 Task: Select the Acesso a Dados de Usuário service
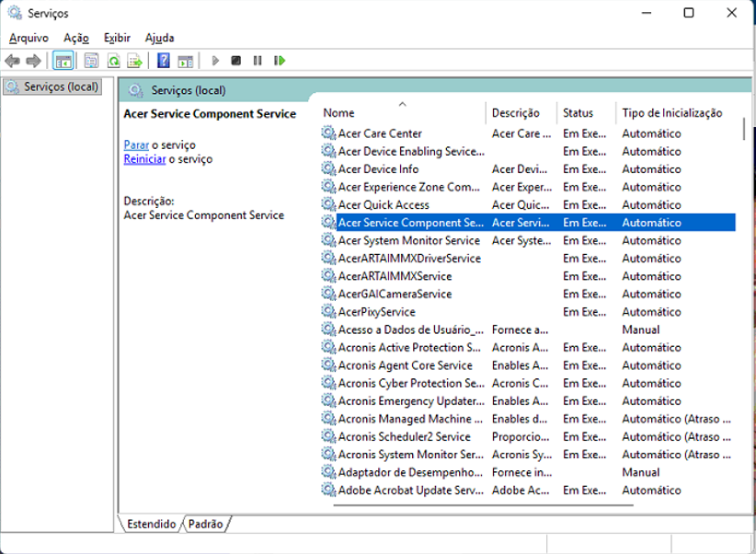529,329
